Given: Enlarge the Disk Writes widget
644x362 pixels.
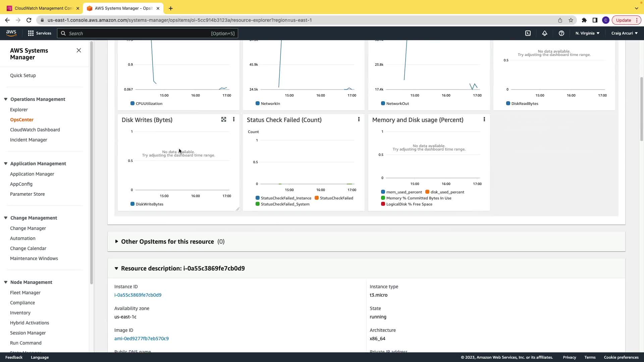Looking at the screenshot, I should (224, 120).
